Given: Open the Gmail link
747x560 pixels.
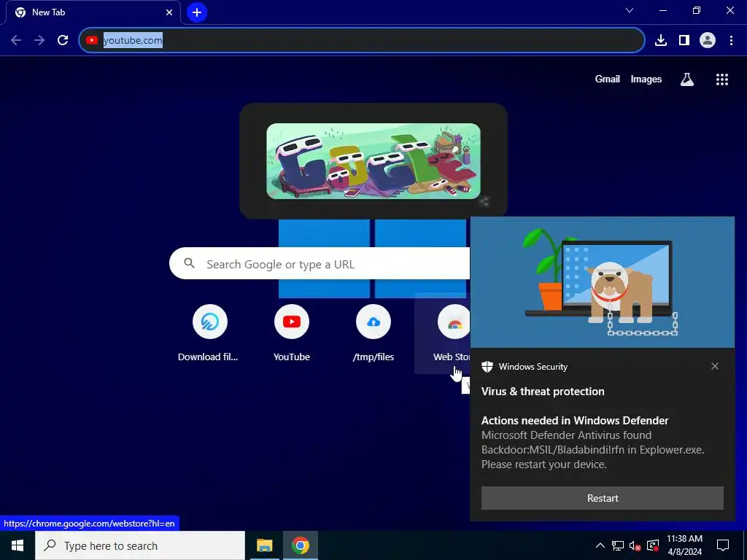Looking at the screenshot, I should pos(608,79).
